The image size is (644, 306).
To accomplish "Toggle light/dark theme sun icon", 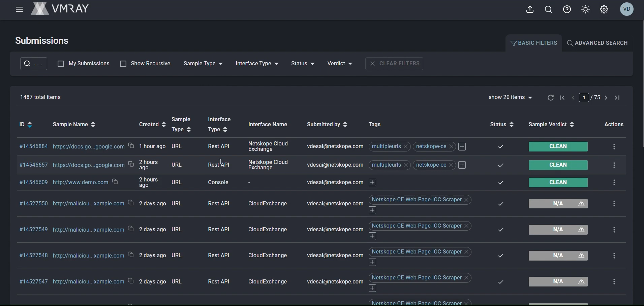I will click(586, 9).
